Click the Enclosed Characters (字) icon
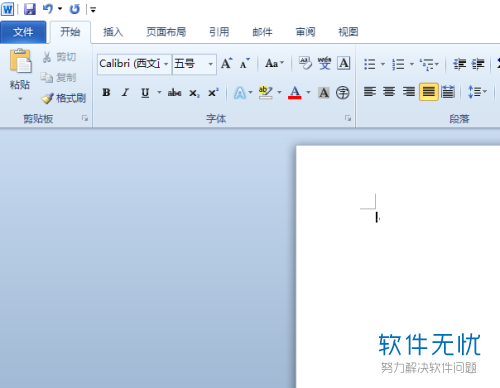This screenshot has height=388, width=500. pyautogui.click(x=343, y=92)
